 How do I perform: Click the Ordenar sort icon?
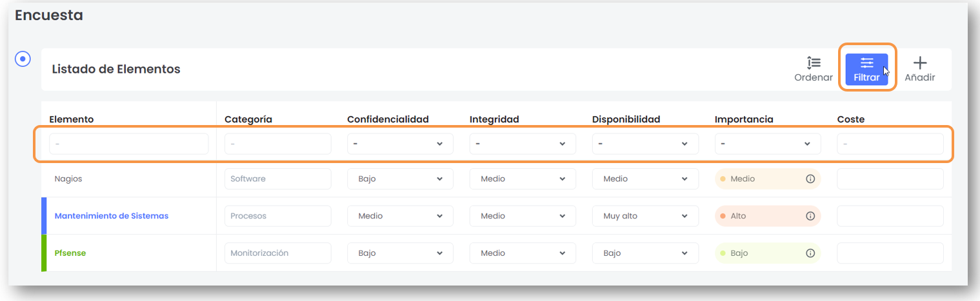click(x=813, y=69)
